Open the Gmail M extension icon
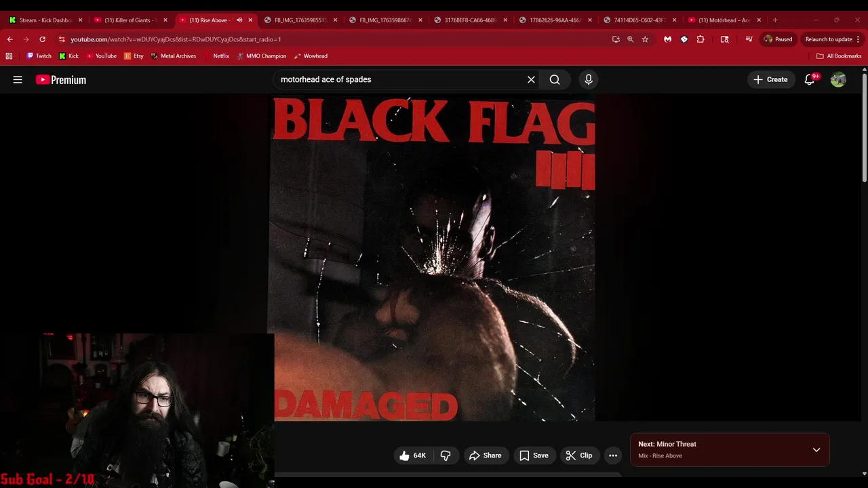The height and width of the screenshot is (488, 868). click(668, 39)
